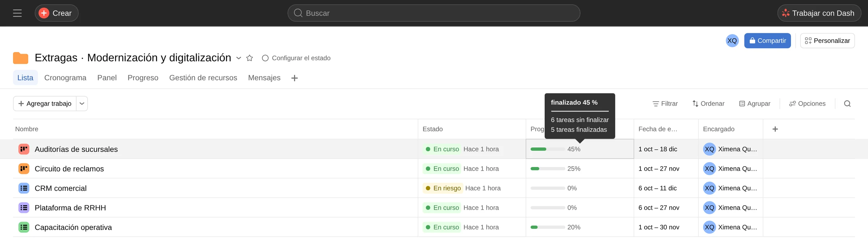Image resolution: width=868 pixels, height=244 pixels.
Task: Open the Progreso tab
Action: 143,78
